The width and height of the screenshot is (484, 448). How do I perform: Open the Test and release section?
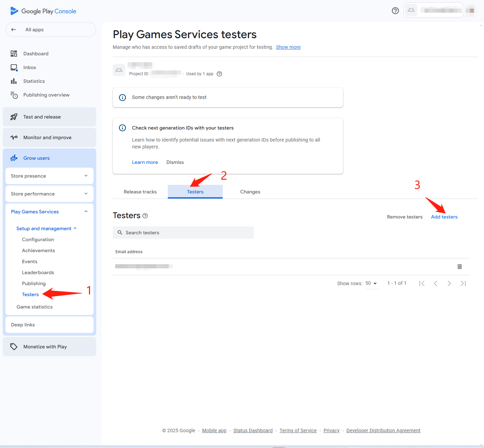[x=42, y=117]
